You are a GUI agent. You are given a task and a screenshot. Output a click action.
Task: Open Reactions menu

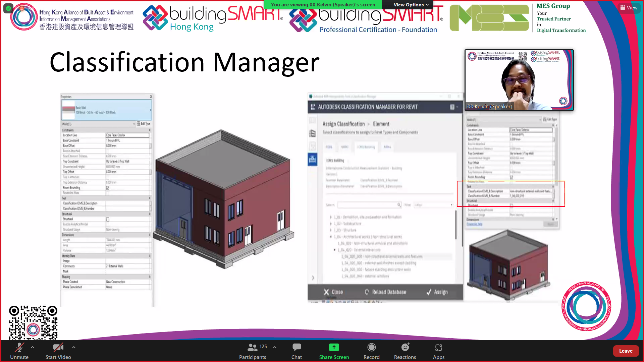pos(405,351)
